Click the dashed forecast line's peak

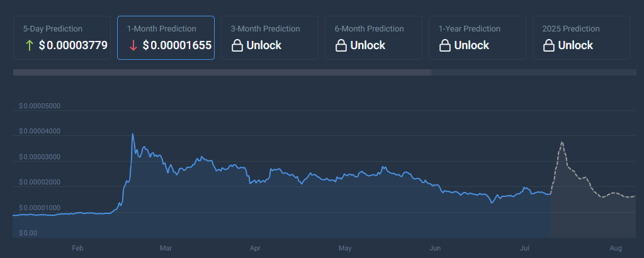click(x=561, y=142)
